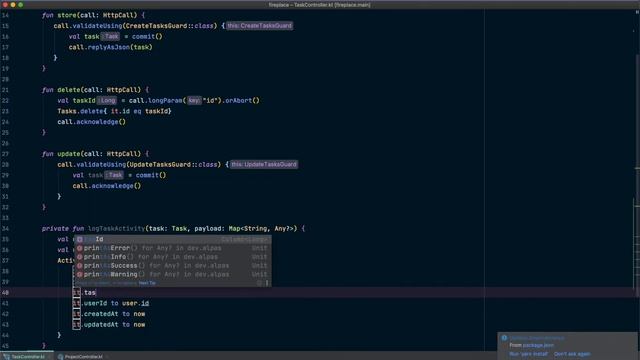Image resolution: width=640 pixels, height=360 pixels.
Task: Click 'Tasks.delete' on line 23
Action: point(80,111)
